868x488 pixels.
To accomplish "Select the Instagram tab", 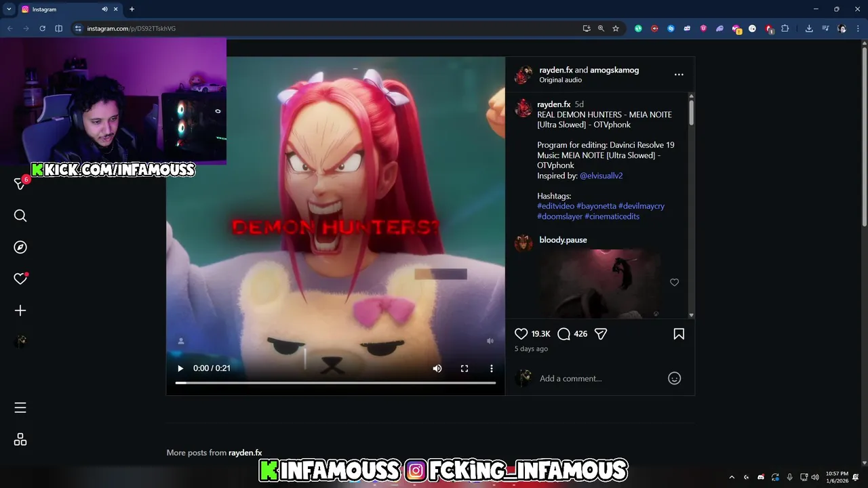I will [x=70, y=9].
